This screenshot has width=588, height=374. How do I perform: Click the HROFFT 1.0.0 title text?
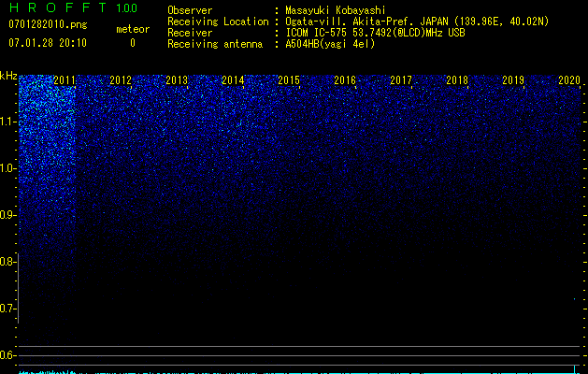click(73, 7)
